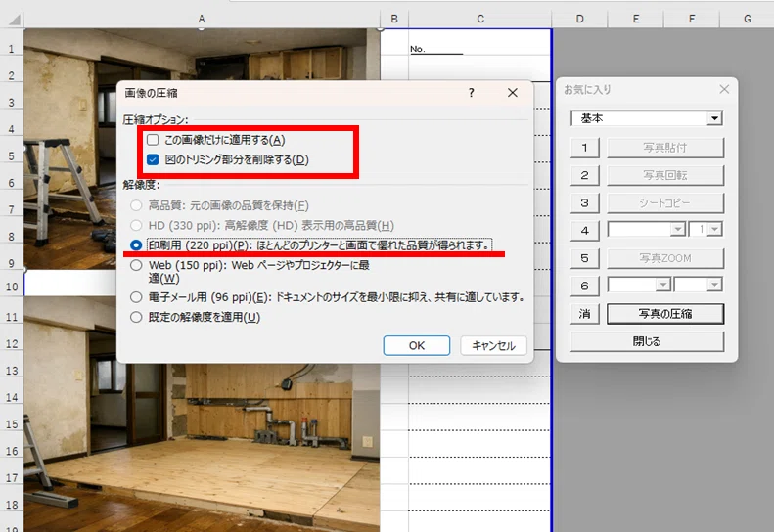Select column A header
Viewport: 774px width, 532px height.
point(202,19)
